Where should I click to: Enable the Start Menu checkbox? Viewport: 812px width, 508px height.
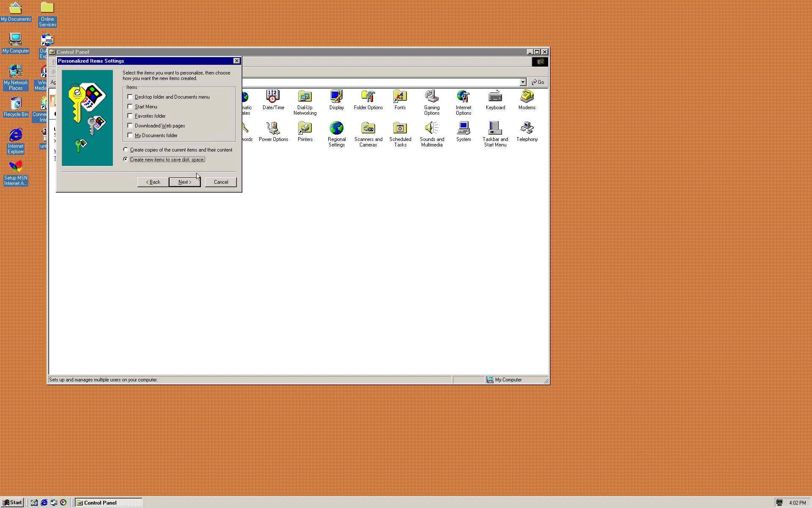click(130, 107)
